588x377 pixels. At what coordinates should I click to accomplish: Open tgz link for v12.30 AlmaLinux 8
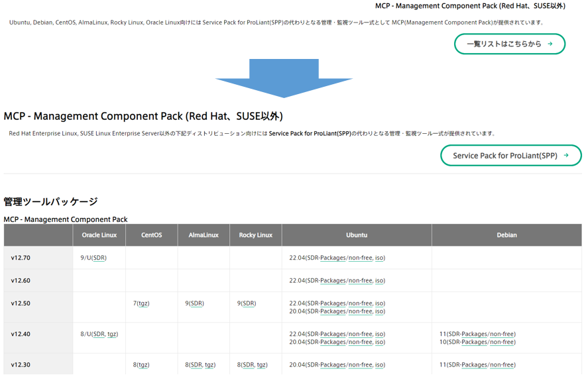(x=209, y=364)
